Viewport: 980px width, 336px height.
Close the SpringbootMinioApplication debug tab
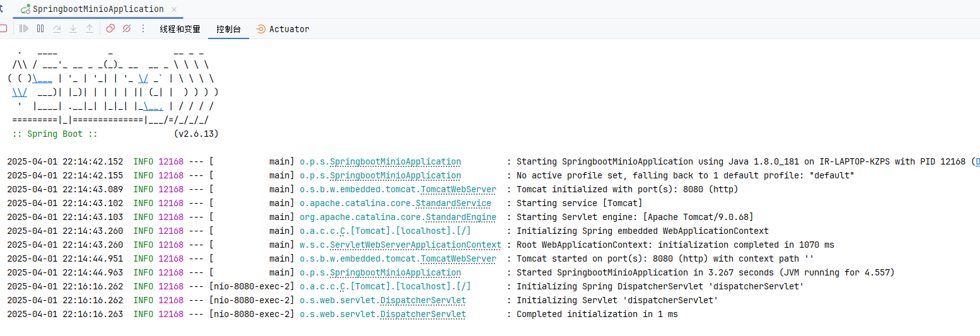click(175, 9)
